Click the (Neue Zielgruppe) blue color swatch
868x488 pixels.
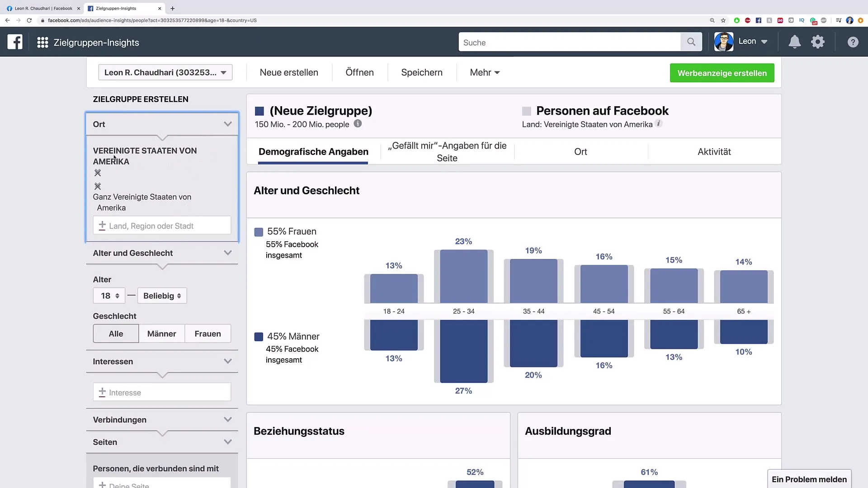pyautogui.click(x=259, y=111)
